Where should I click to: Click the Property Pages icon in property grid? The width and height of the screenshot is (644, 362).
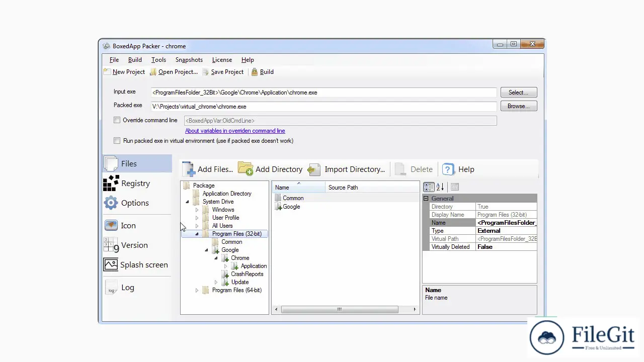point(455,187)
